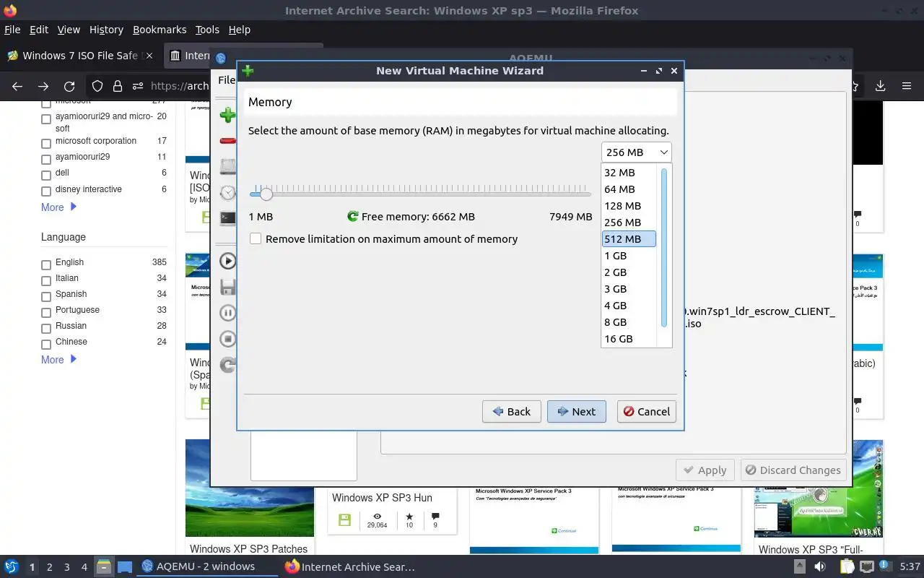Switch to workspace 3 in taskbar pager
This screenshot has width=924, height=578.
click(x=67, y=567)
